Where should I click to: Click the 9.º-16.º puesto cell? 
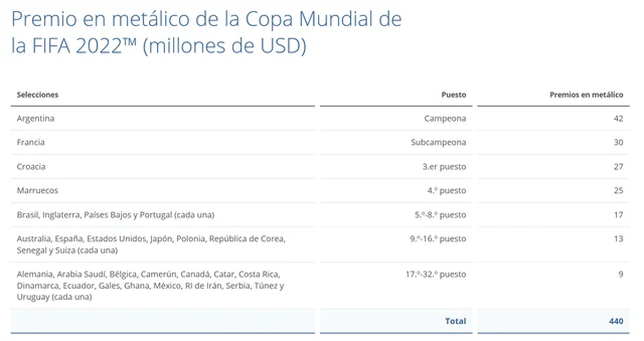(x=438, y=239)
